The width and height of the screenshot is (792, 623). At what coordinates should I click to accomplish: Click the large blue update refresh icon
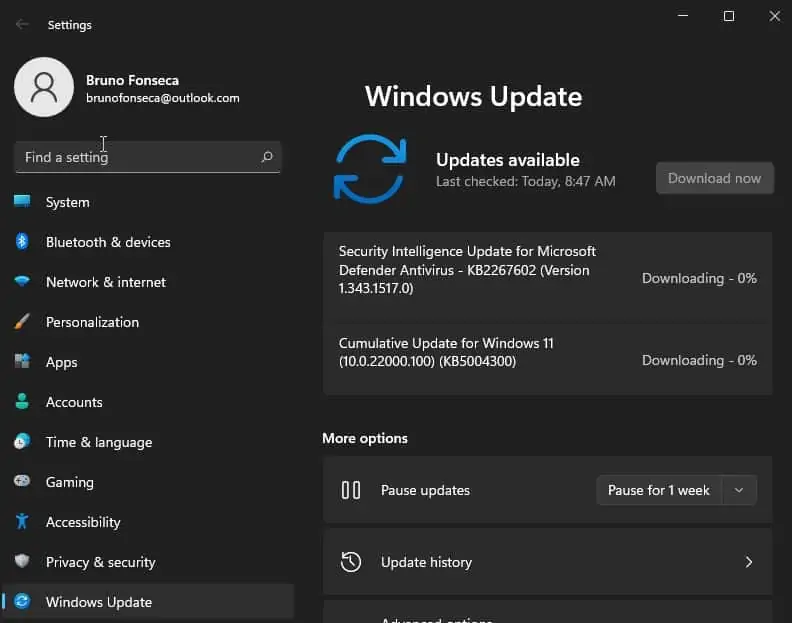click(370, 169)
